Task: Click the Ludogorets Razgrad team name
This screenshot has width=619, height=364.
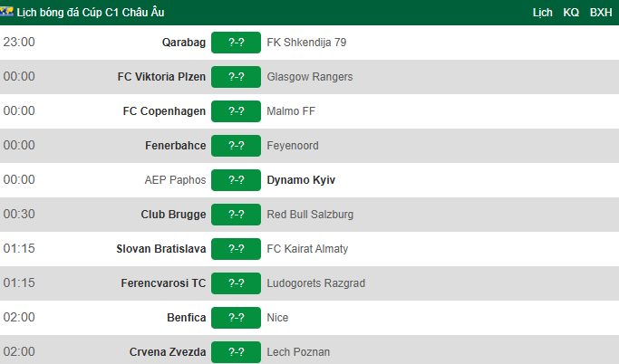Action: pos(315,283)
